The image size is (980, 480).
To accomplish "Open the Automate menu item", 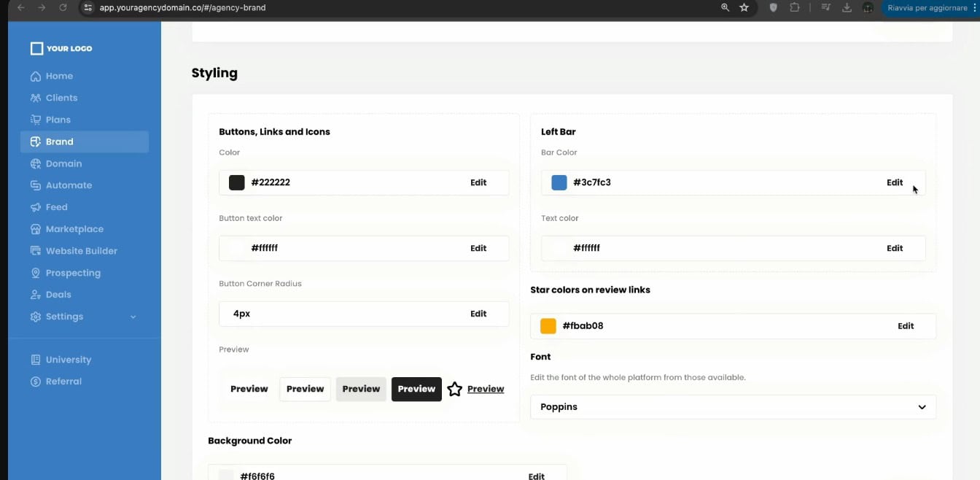I will [x=69, y=185].
